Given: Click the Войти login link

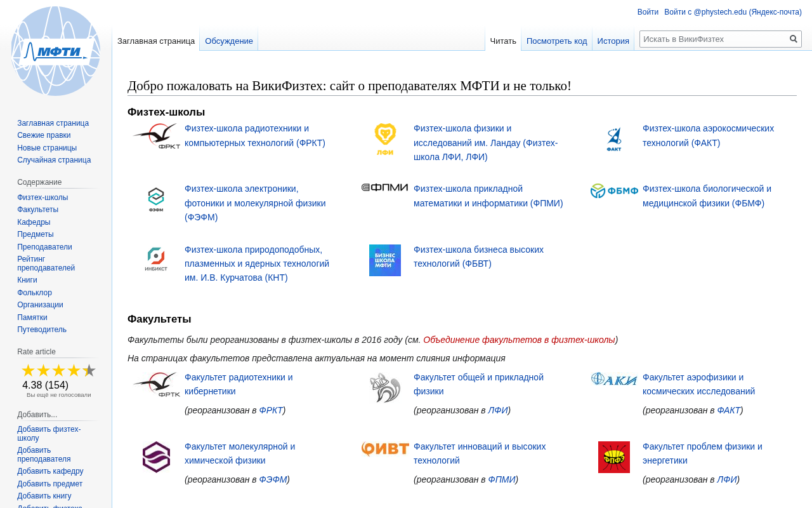Looking at the screenshot, I should pyautogui.click(x=648, y=12).
